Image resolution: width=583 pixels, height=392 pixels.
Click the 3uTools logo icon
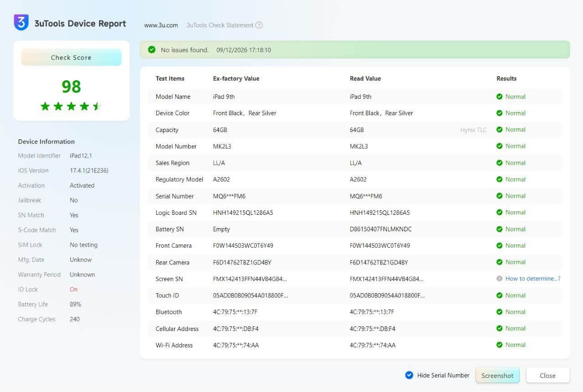21,22
